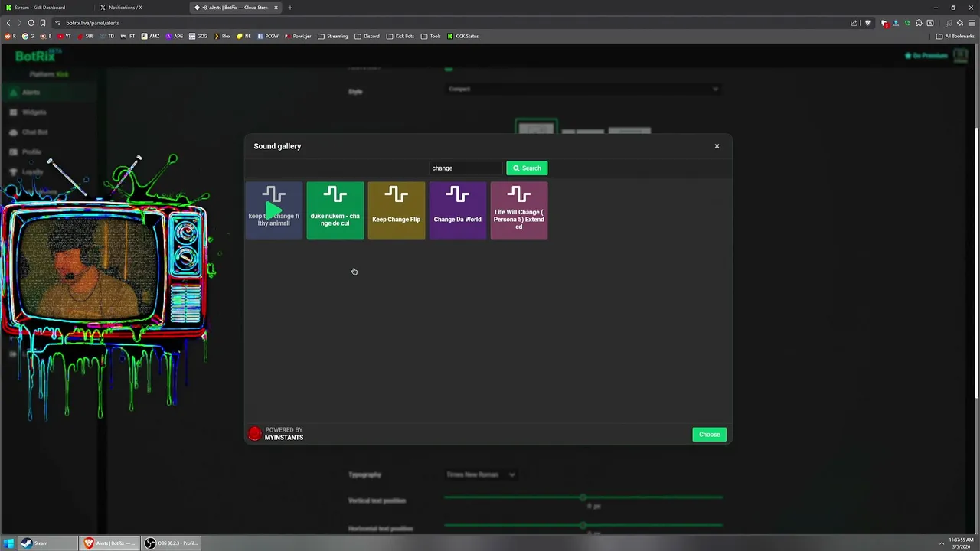Go back in browser history

pos(8,23)
